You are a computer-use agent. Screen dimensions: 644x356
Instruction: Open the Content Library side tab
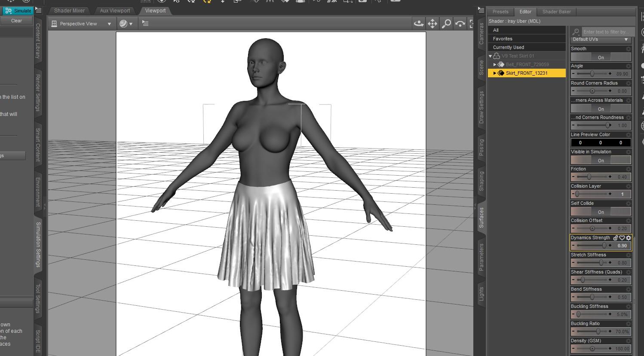[x=38, y=41]
